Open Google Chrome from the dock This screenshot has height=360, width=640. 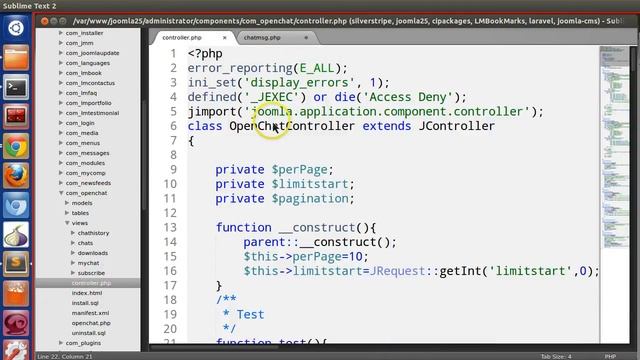tap(16, 146)
